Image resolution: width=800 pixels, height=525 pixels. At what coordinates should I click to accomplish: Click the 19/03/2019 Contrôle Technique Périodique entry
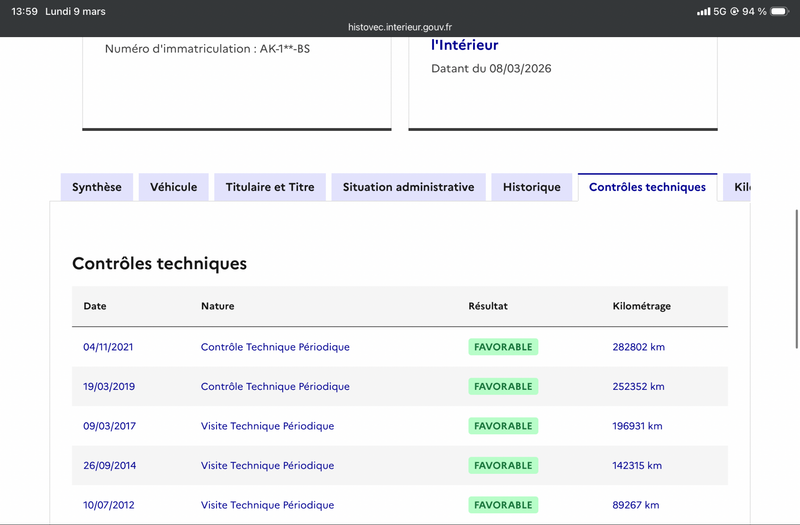click(275, 387)
